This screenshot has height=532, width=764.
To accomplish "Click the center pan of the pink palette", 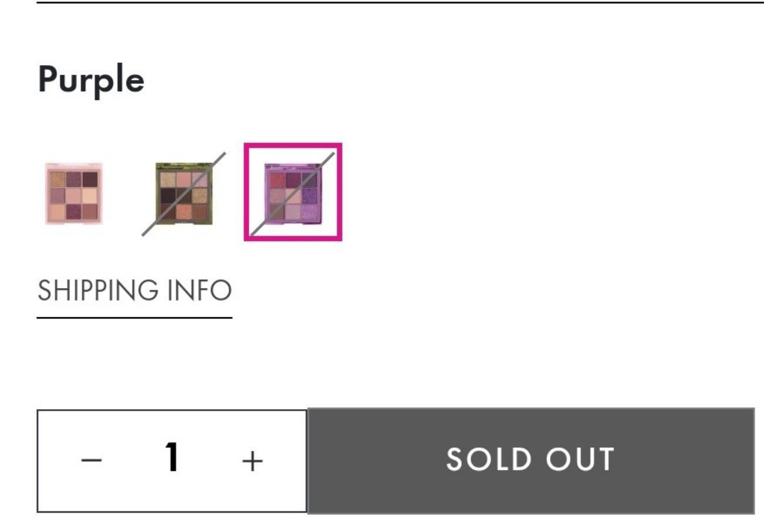I will tap(74, 195).
